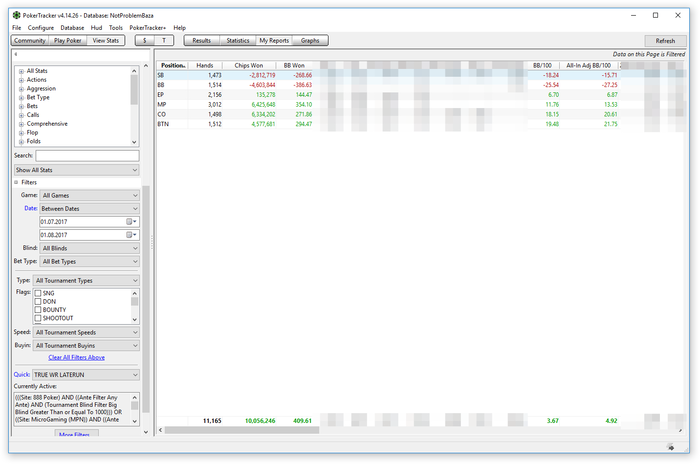Open the All Tournament Buyins dropdown

(86, 346)
